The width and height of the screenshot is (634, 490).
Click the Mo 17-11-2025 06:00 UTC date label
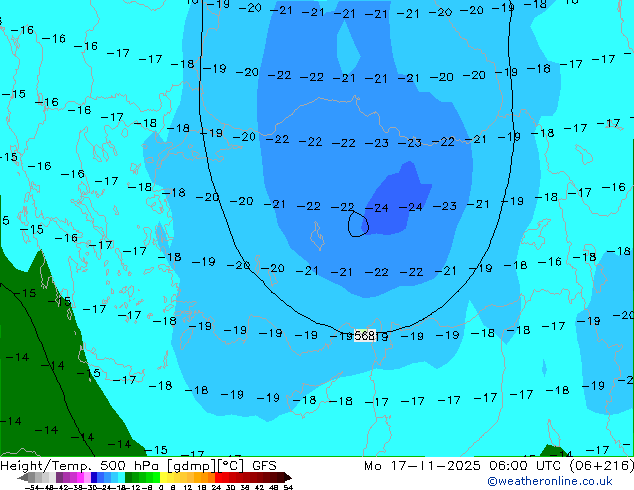click(x=464, y=466)
